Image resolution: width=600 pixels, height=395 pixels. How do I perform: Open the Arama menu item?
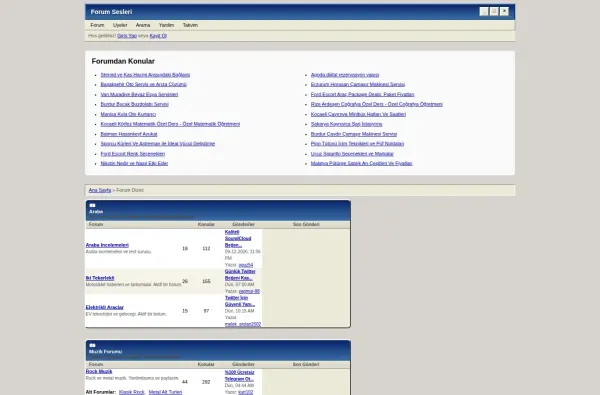coord(143,25)
